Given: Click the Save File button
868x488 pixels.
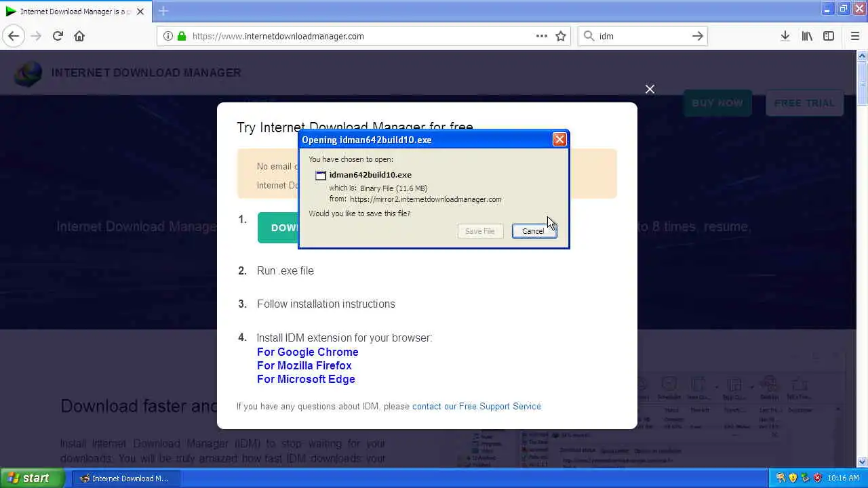Looking at the screenshot, I should click(x=480, y=231).
